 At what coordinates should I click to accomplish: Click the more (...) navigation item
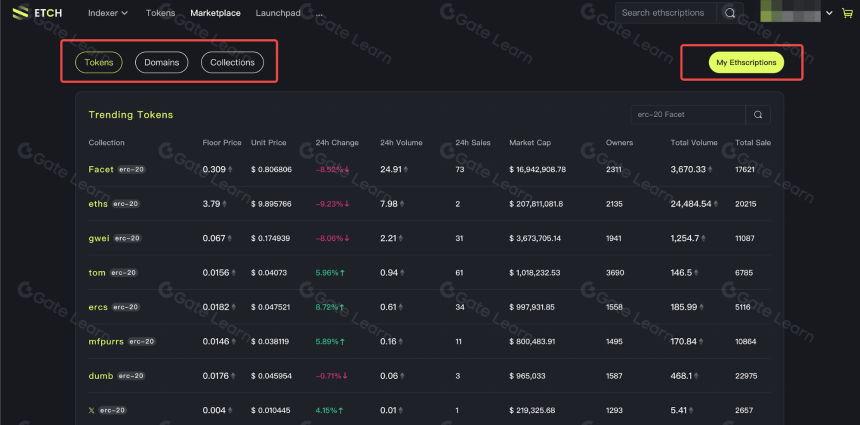[319, 13]
